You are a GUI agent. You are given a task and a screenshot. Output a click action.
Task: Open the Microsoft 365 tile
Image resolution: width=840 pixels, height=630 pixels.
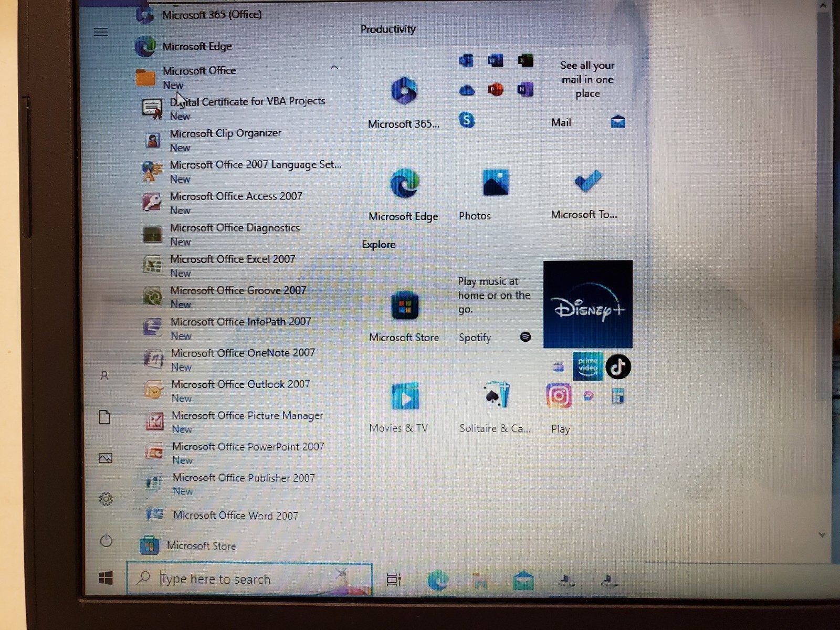[x=404, y=92]
